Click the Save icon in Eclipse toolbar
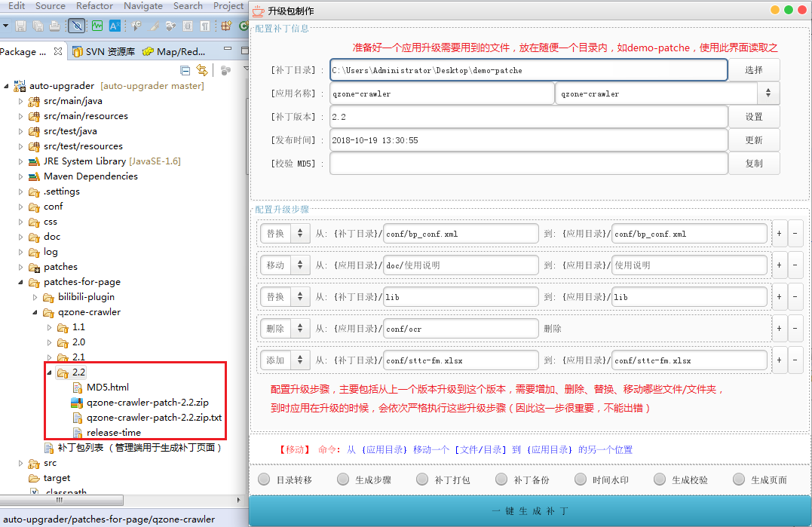Viewport: 812px width, 527px height. pos(20,26)
